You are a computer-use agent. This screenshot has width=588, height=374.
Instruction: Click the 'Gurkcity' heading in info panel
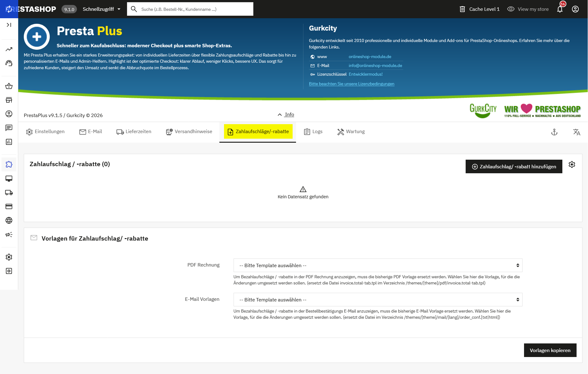click(x=323, y=28)
